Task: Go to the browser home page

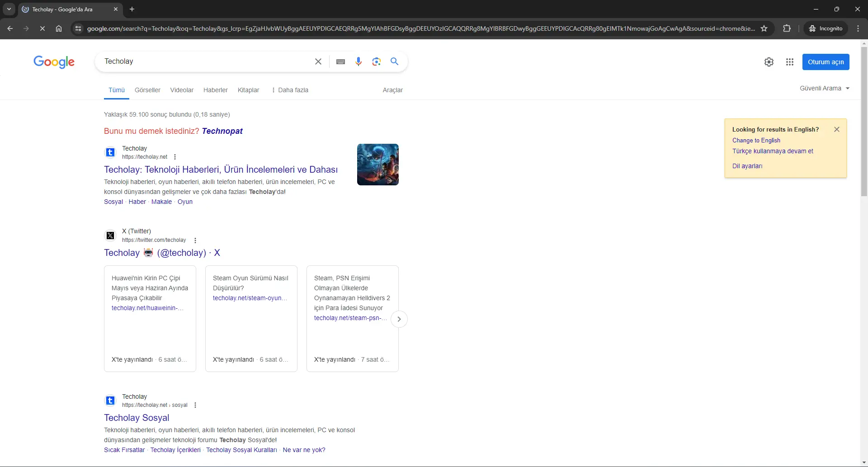Action: coord(59,28)
